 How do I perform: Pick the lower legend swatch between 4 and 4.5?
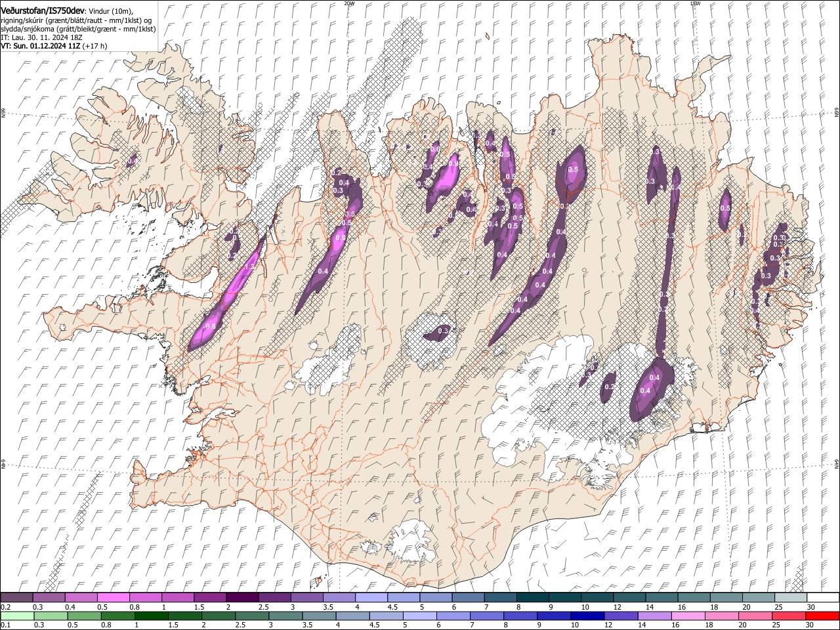pos(352,616)
